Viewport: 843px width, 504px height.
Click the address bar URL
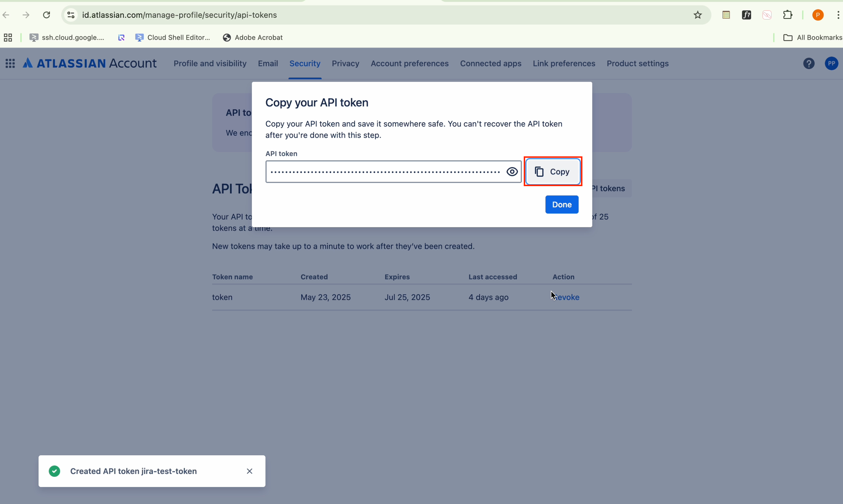click(x=180, y=15)
